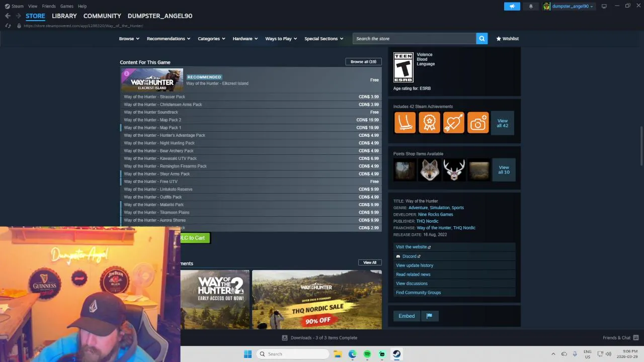Click View All announcements button
The height and width of the screenshot is (362, 644).
(370, 262)
